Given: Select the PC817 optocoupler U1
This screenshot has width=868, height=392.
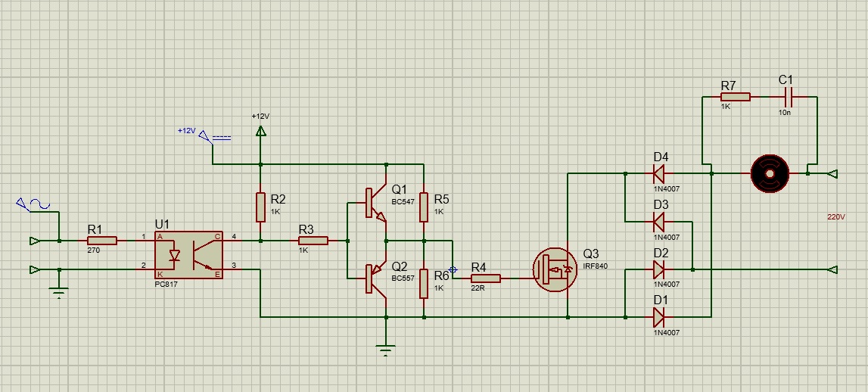Looking at the screenshot, I should [188, 255].
